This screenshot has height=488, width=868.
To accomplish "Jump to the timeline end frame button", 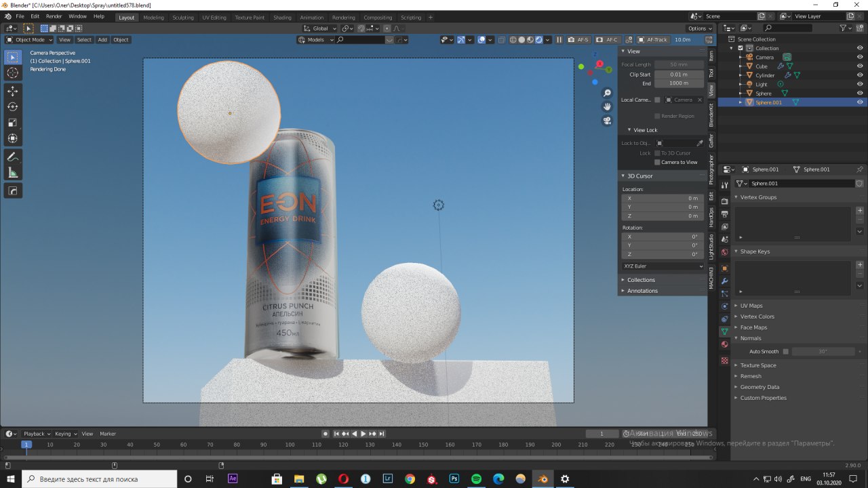I will click(382, 434).
